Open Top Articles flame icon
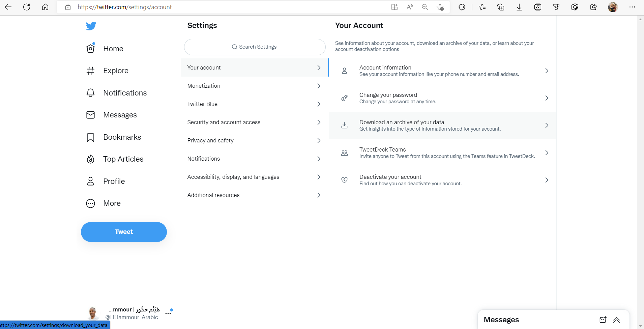 coord(90,159)
